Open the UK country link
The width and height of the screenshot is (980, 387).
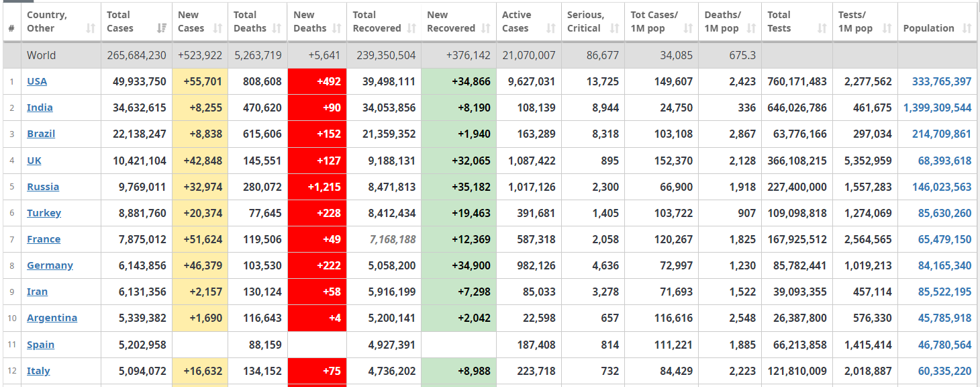[x=34, y=161]
